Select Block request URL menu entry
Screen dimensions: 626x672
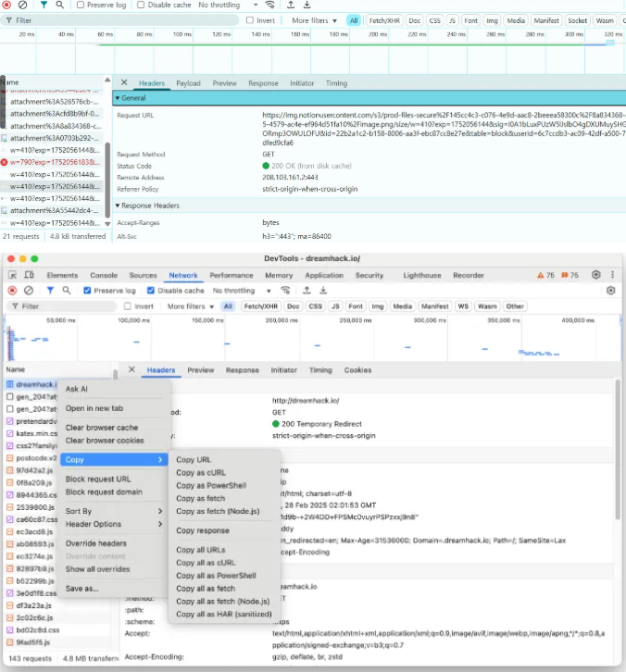coord(98,479)
